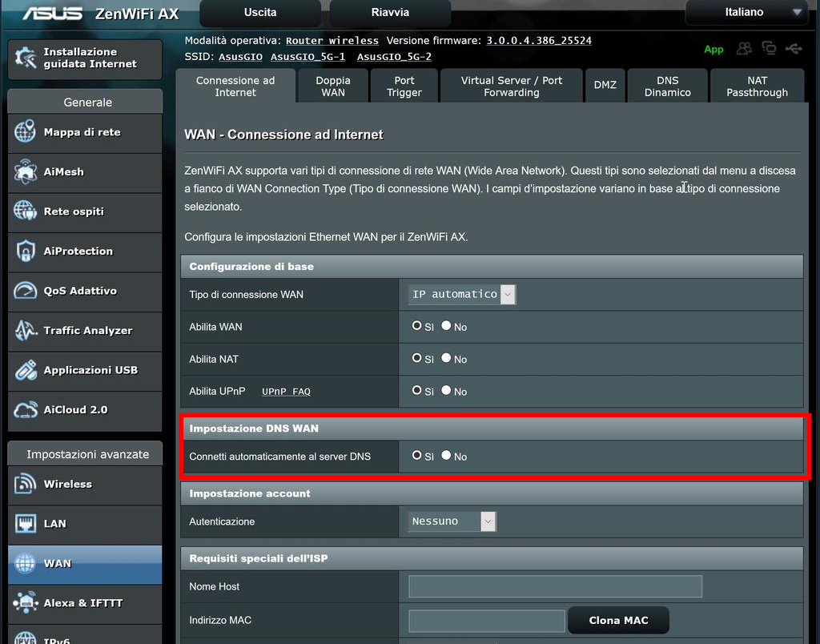Open Mappa di rete sidebar icon
This screenshot has height=644, width=820.
25,132
